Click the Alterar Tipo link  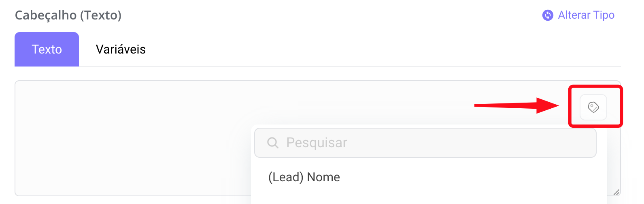[x=586, y=15]
